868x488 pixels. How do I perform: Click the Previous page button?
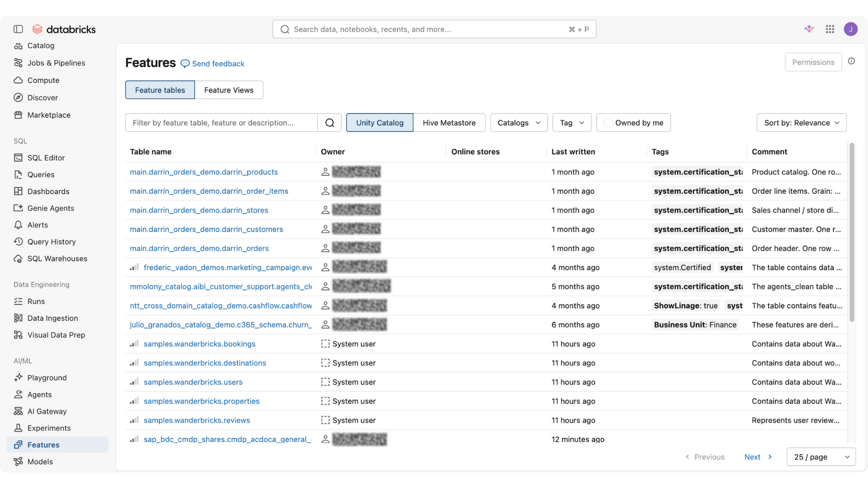coord(705,457)
